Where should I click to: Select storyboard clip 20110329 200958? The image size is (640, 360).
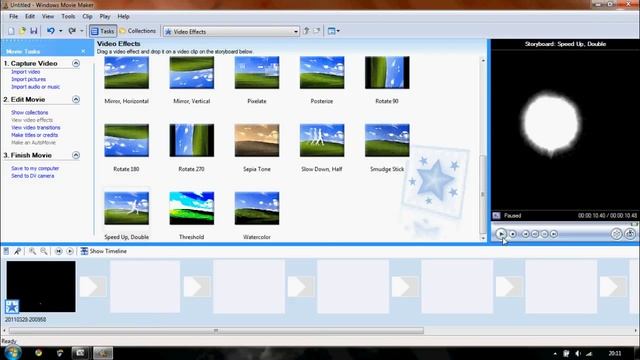(41, 287)
